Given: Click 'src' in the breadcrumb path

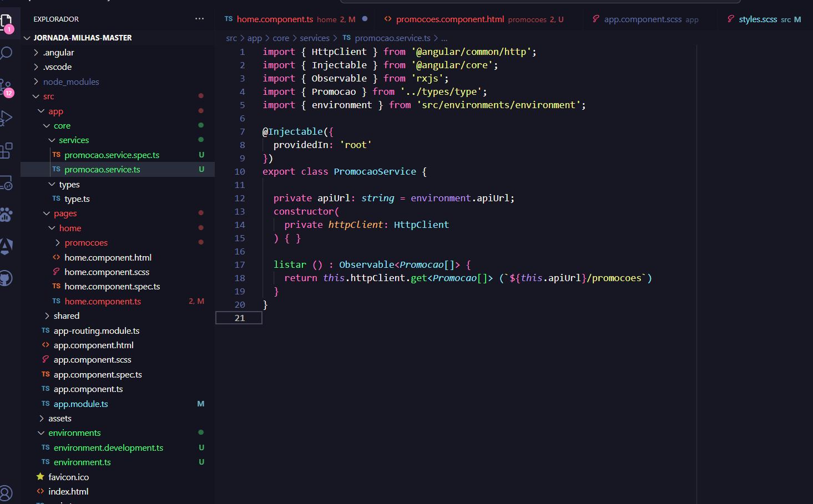Looking at the screenshot, I should click(231, 38).
